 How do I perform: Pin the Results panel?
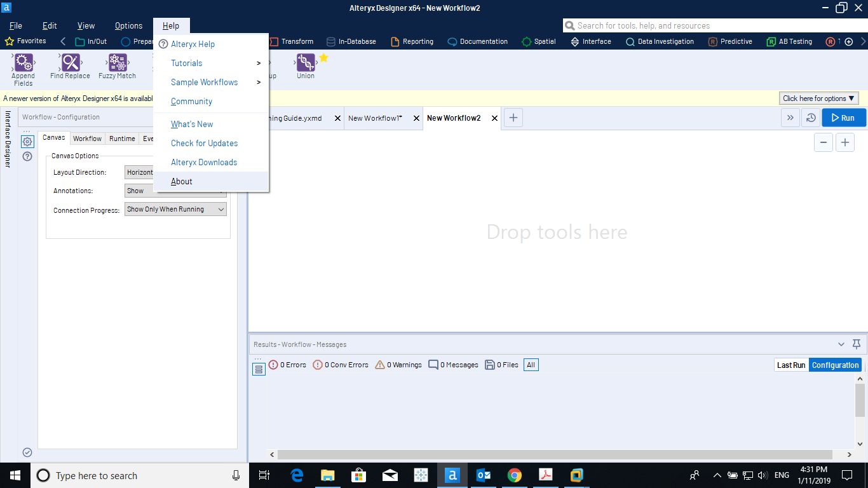pyautogui.click(x=856, y=344)
